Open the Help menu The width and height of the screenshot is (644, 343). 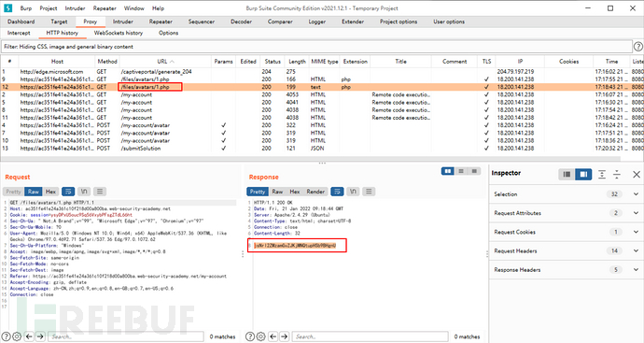pyautogui.click(x=158, y=8)
